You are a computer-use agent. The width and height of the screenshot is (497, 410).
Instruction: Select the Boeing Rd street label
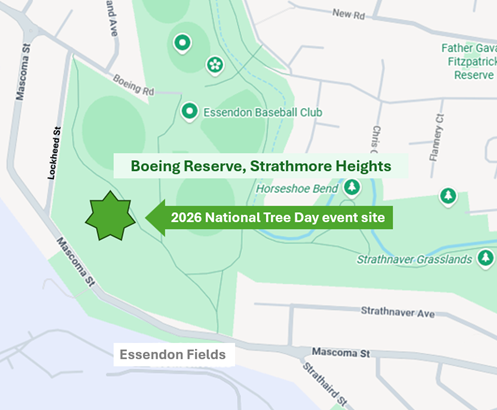pos(134,85)
